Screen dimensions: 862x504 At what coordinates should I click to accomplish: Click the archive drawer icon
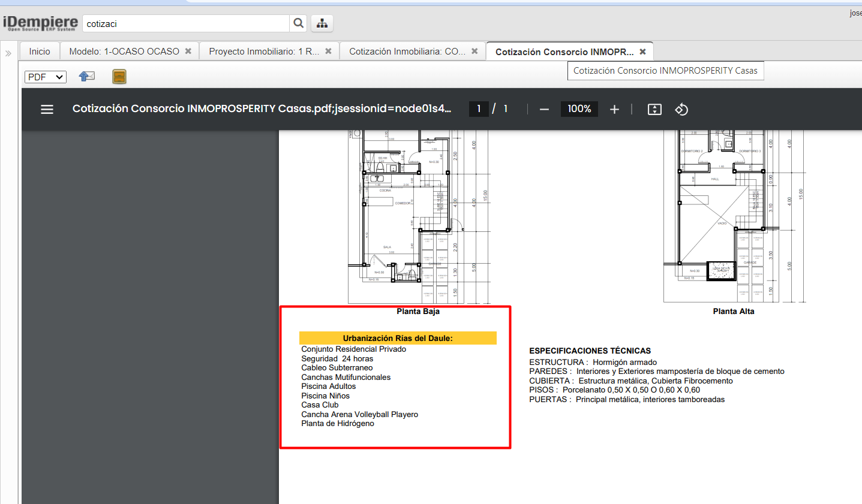coord(119,76)
